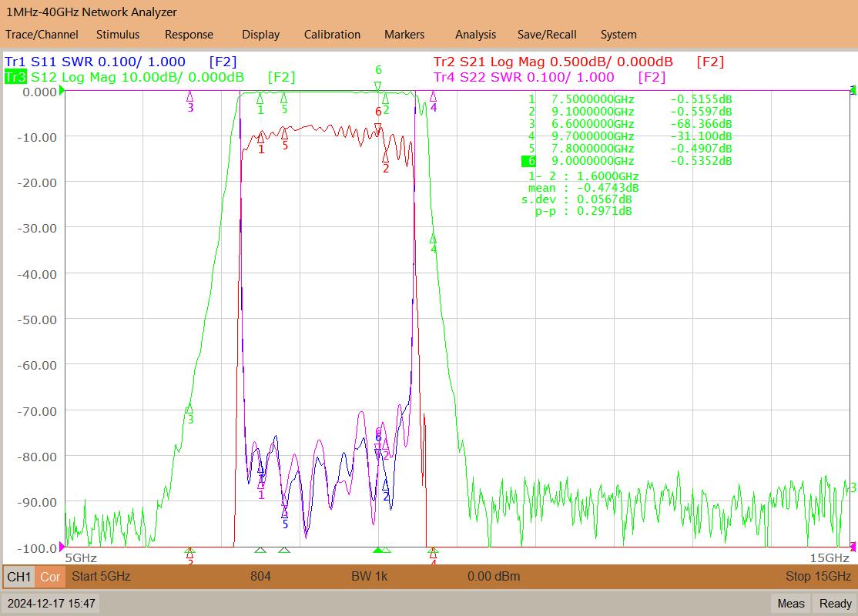Image resolution: width=858 pixels, height=616 pixels.
Task: Click the date time 2024-12-17 15:47
Action: pyautogui.click(x=52, y=604)
